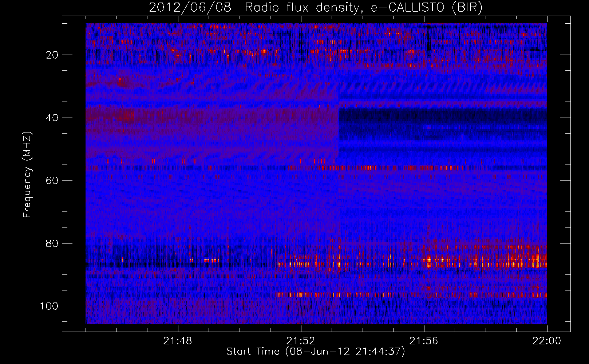Select the 21:52 time tick label
589x364 pixels.
301,341
